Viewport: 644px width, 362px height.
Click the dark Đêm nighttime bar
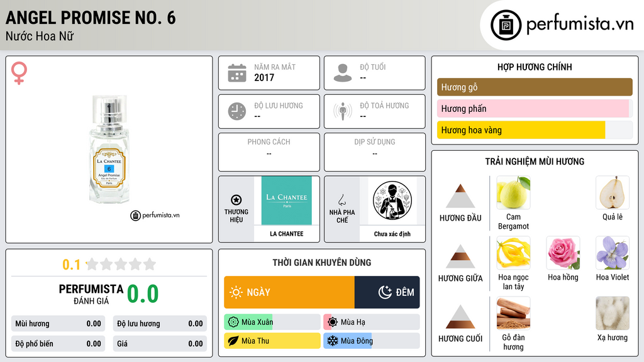pyautogui.click(x=387, y=292)
